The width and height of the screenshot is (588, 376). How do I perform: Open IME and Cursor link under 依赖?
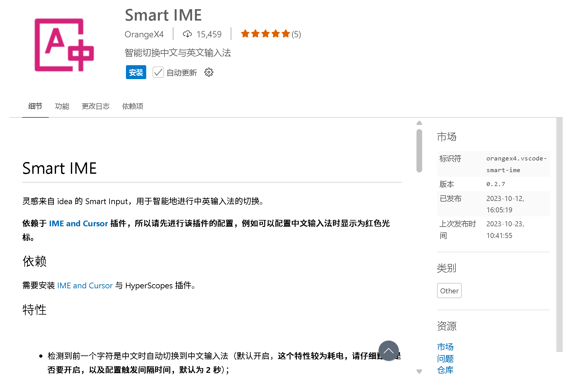pyautogui.click(x=85, y=285)
